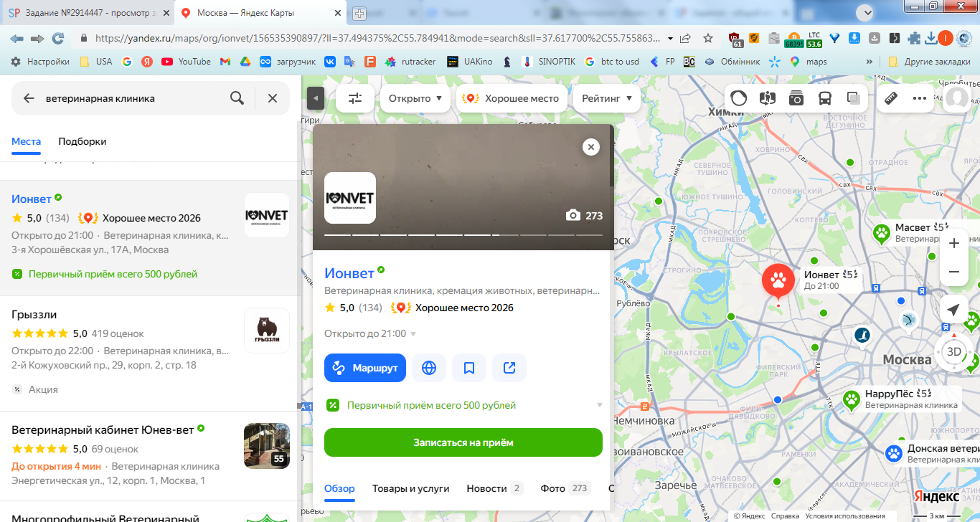980x522 pixels.
Task: Select the Подборки tab
Action: coord(83,141)
